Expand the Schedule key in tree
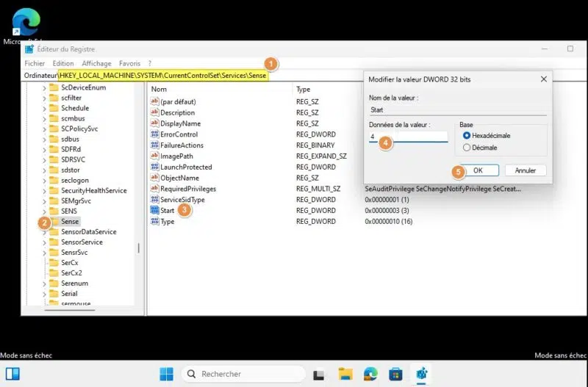This screenshot has width=588, height=387. [44, 108]
